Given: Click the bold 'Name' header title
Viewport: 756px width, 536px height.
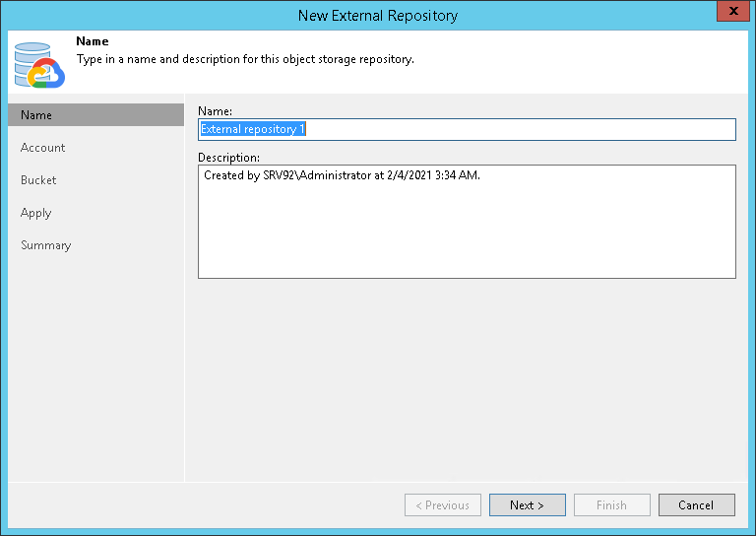Looking at the screenshot, I should 93,41.
